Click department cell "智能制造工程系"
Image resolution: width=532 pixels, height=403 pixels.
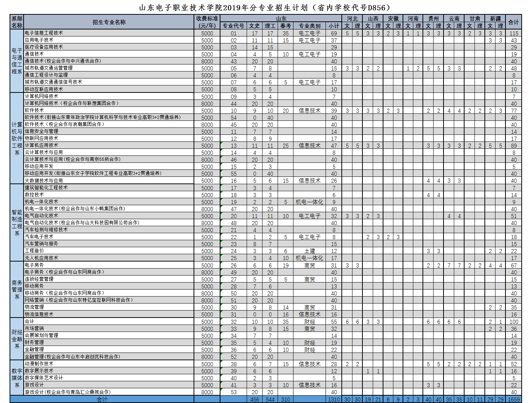click(x=17, y=222)
